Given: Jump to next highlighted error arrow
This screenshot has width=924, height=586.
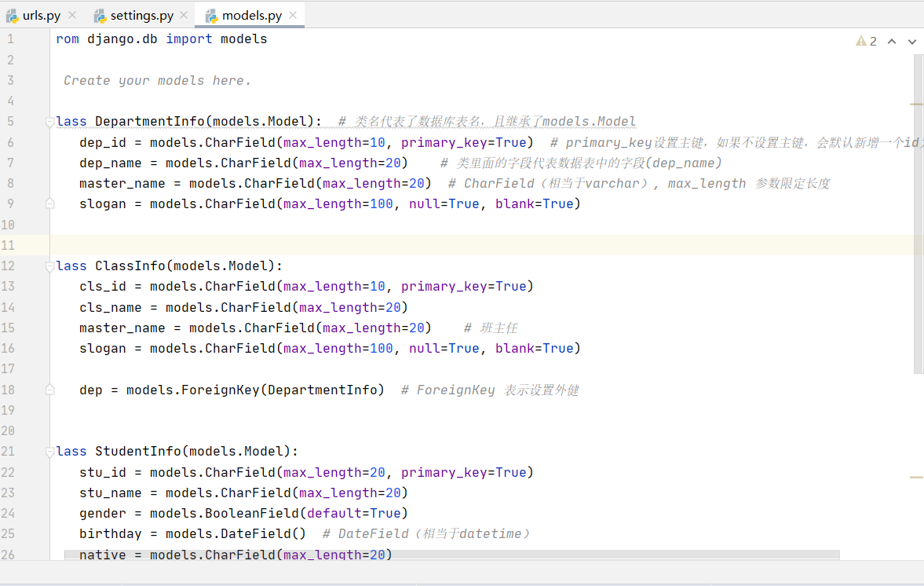Looking at the screenshot, I should (x=912, y=42).
